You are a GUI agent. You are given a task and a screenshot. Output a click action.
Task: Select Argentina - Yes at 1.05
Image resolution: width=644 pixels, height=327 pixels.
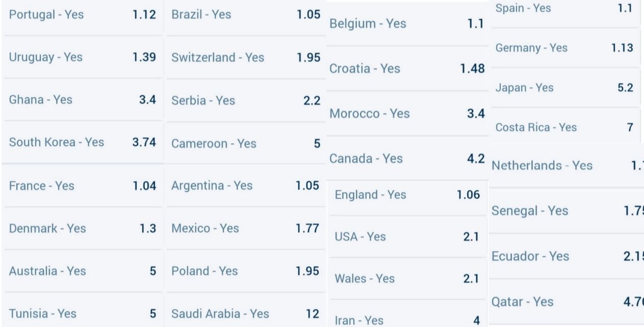coord(246,186)
